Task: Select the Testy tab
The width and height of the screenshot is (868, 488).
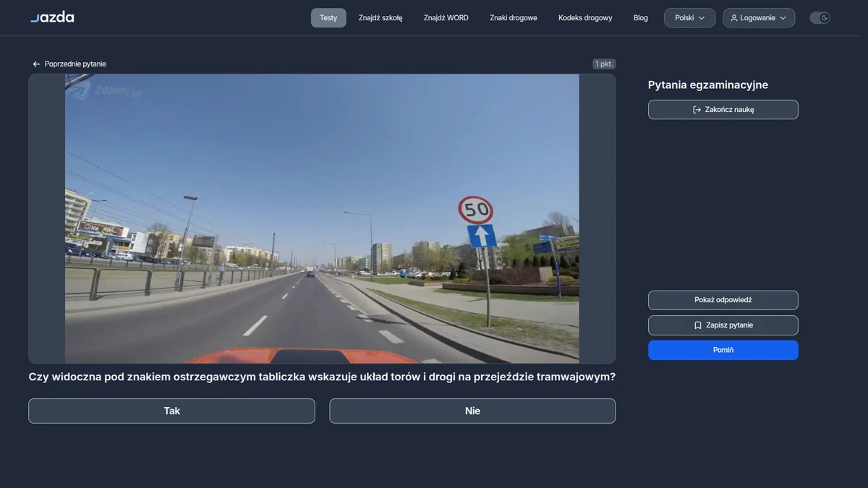Action: coord(328,18)
